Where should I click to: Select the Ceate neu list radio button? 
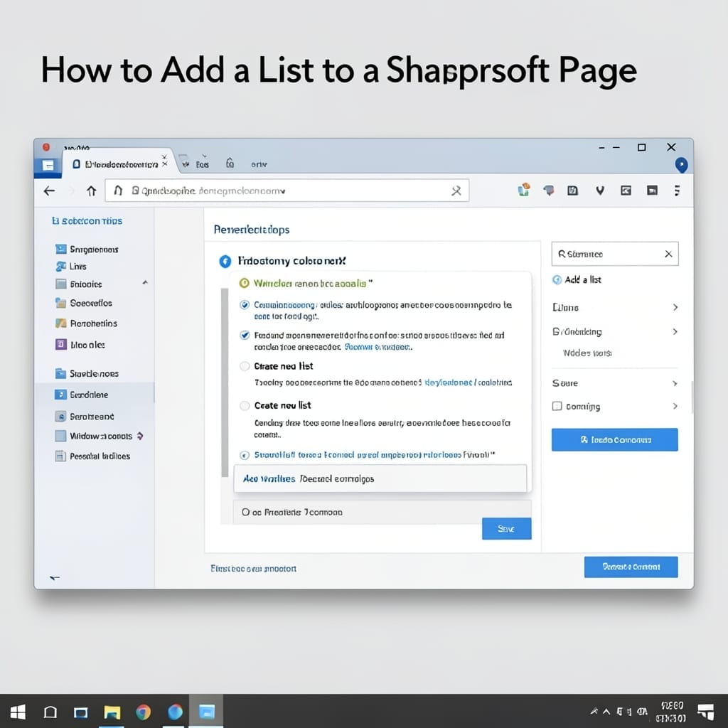(245, 406)
